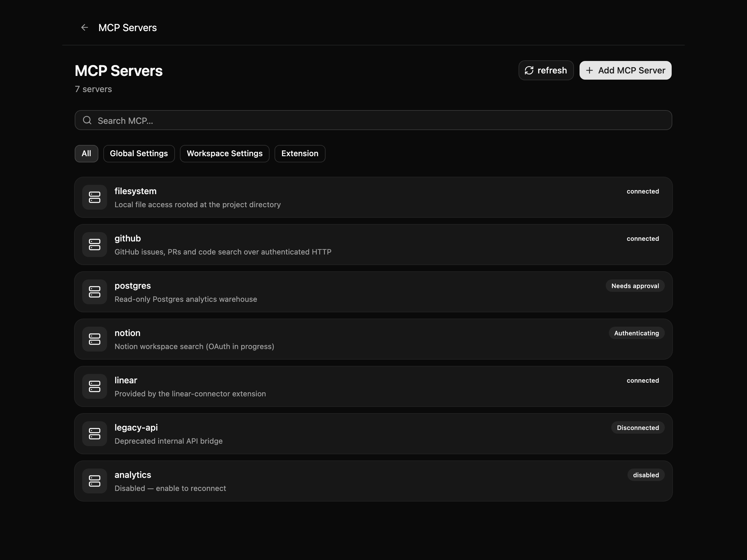The height and width of the screenshot is (560, 747).
Task: Open the github server name
Action: pyautogui.click(x=128, y=238)
